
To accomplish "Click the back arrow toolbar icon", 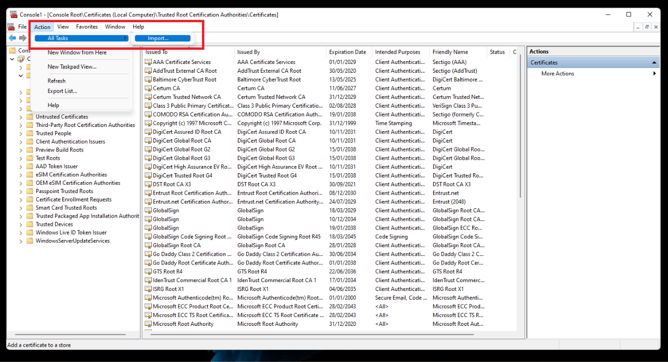I will pyautogui.click(x=12, y=38).
